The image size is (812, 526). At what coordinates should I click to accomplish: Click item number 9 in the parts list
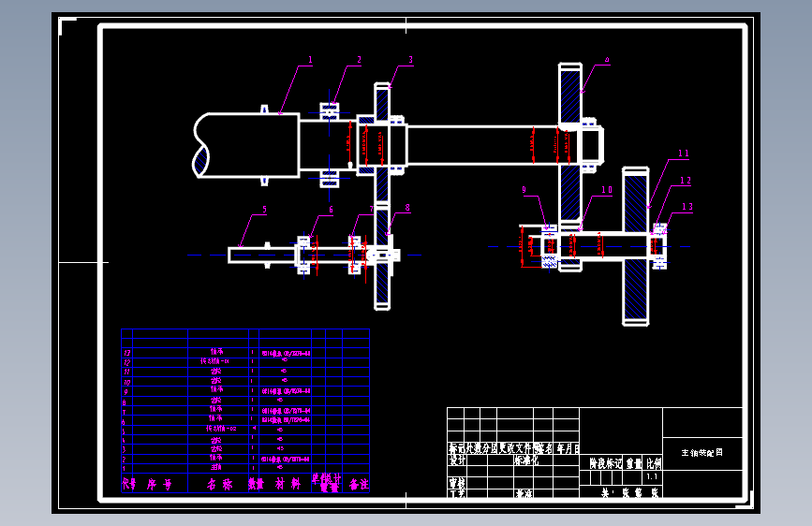(x=125, y=392)
